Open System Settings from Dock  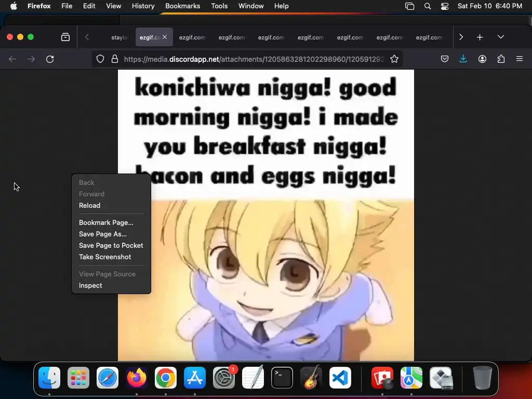224,378
